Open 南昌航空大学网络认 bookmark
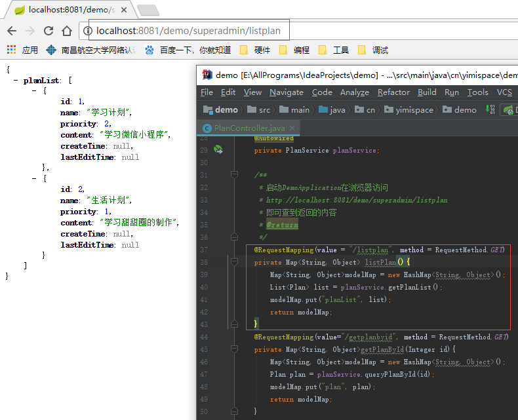518x420 pixels. pos(92,50)
